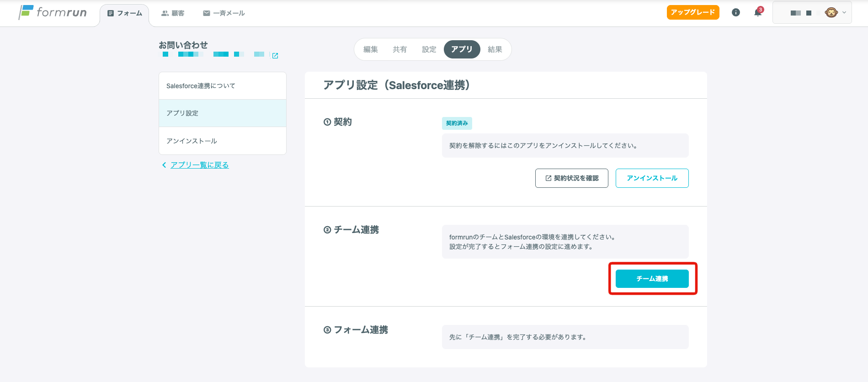
Task: Open form external link icon
Action: click(x=275, y=56)
